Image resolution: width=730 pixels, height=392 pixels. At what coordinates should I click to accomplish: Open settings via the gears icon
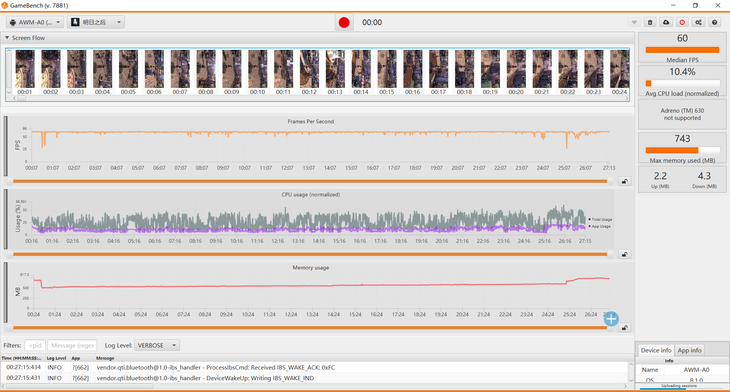click(698, 22)
